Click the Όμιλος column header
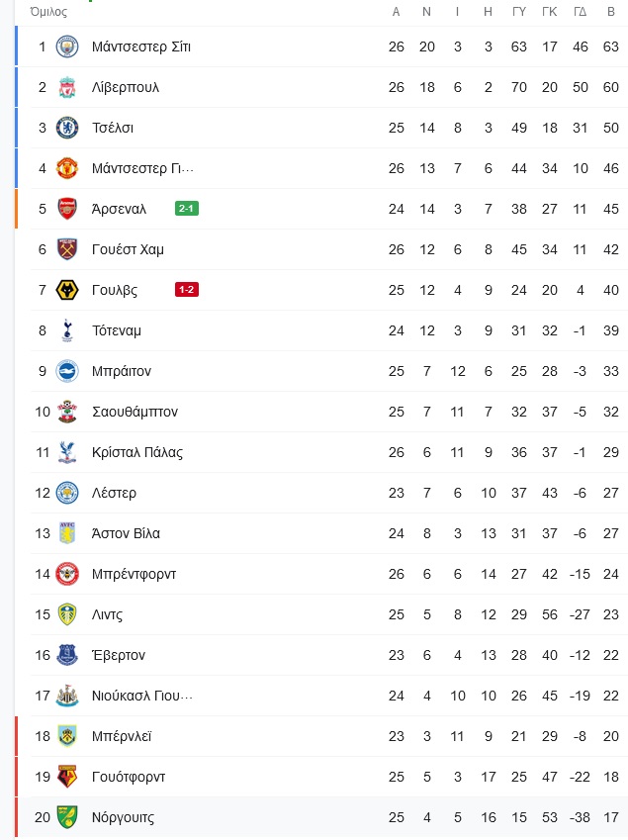 pyautogui.click(x=48, y=12)
